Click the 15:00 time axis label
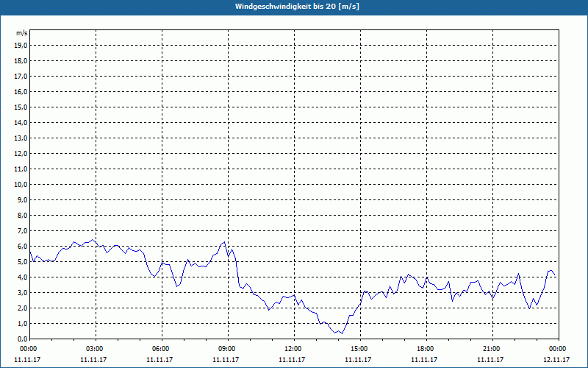The height and width of the screenshot is (368, 588). coord(361,349)
